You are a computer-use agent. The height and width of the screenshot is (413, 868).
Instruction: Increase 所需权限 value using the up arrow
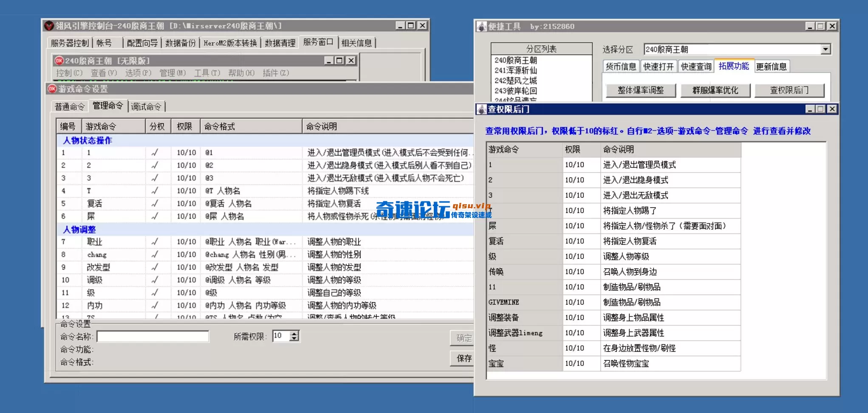coord(294,333)
